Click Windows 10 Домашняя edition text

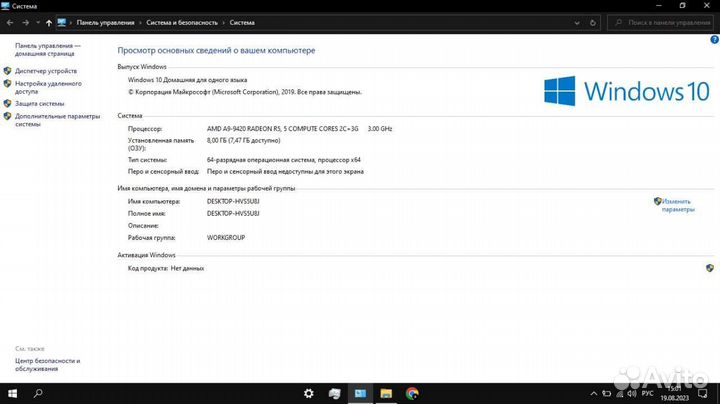pos(187,80)
